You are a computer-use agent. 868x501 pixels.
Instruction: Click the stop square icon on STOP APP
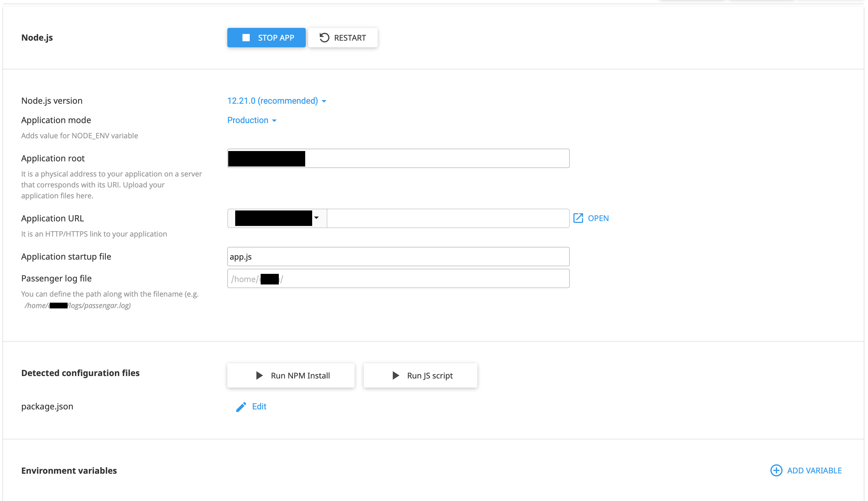[x=245, y=38]
